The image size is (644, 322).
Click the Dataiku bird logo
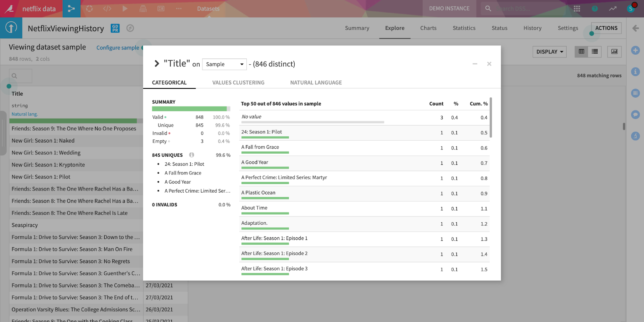[9, 8]
